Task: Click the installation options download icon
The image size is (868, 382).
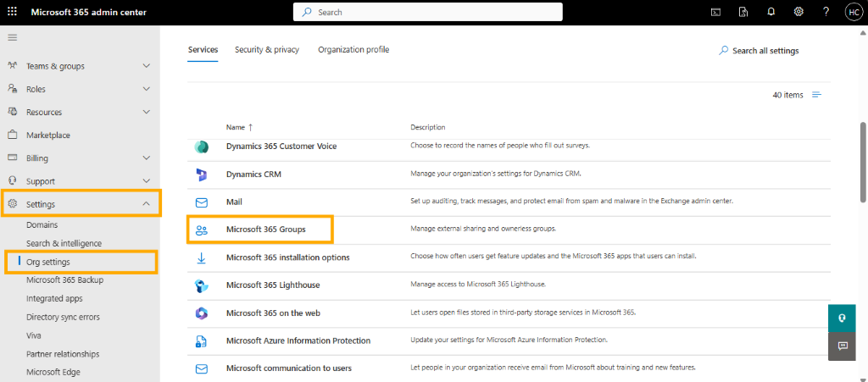Action: pyautogui.click(x=202, y=257)
